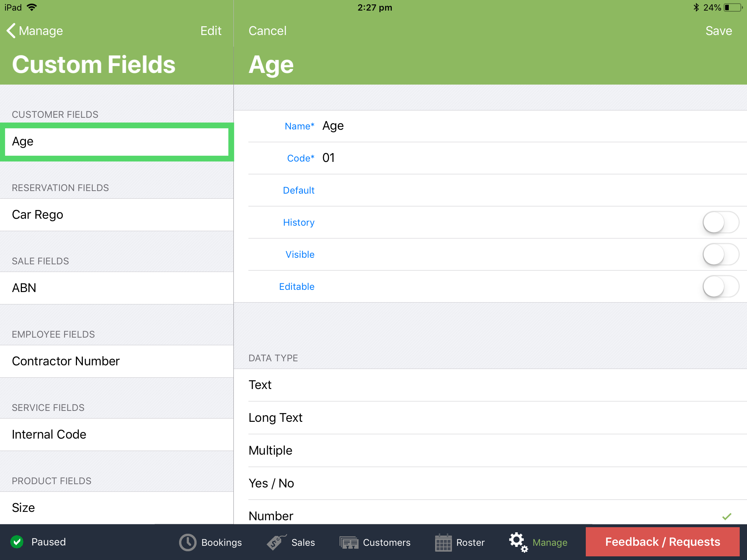The width and height of the screenshot is (747, 560).
Task: Open the Roster calendar icon
Action: point(444,542)
